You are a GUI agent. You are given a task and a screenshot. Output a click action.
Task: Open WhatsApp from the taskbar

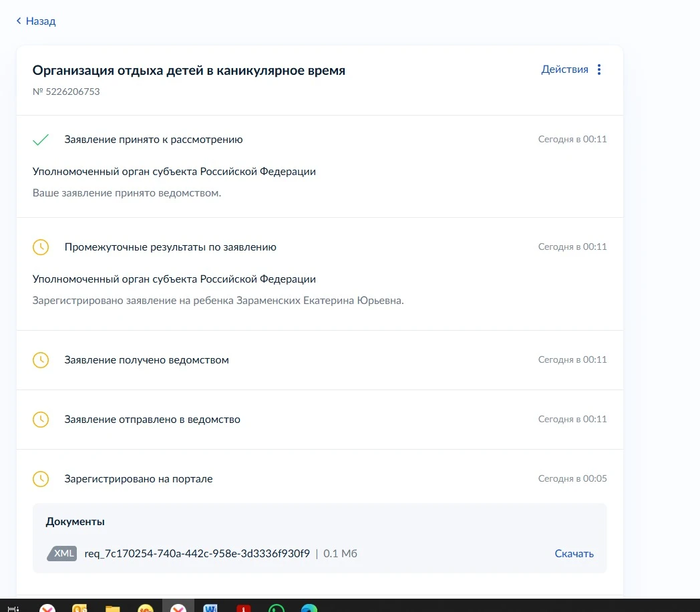click(x=276, y=608)
